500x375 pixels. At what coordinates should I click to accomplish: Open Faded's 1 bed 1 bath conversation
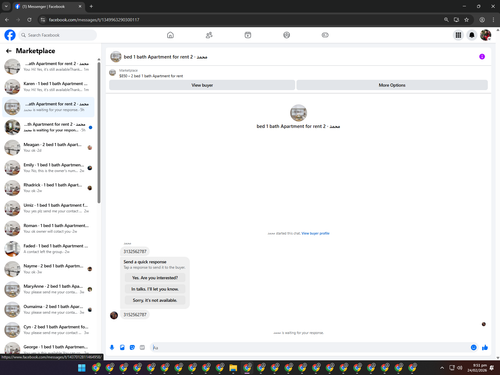(x=48, y=249)
